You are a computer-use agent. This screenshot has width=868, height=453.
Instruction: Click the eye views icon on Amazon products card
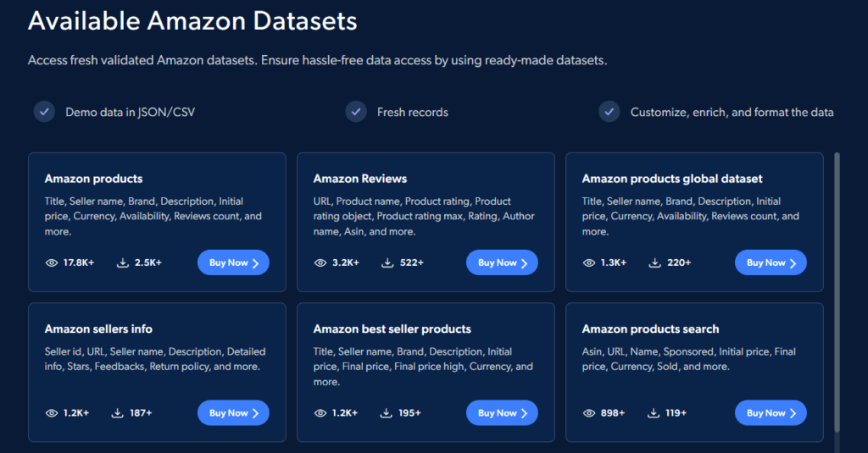pos(52,262)
